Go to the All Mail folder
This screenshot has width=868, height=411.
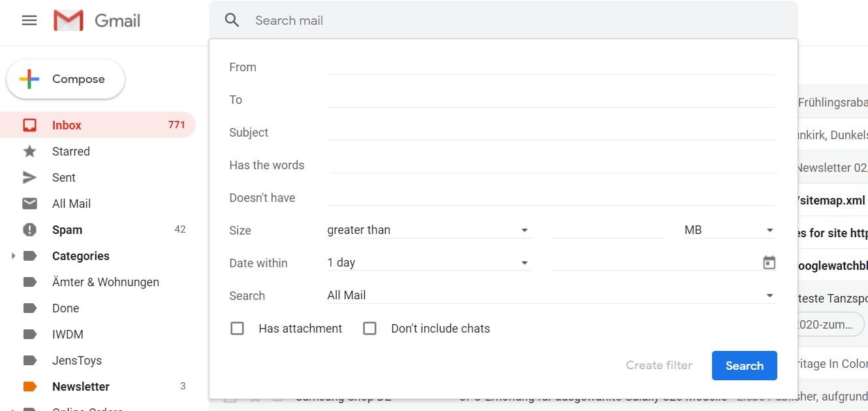tap(71, 204)
